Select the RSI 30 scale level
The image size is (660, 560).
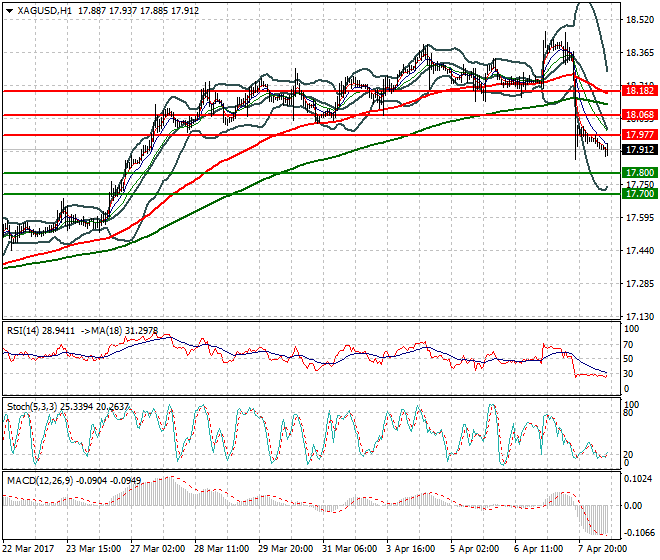point(628,374)
